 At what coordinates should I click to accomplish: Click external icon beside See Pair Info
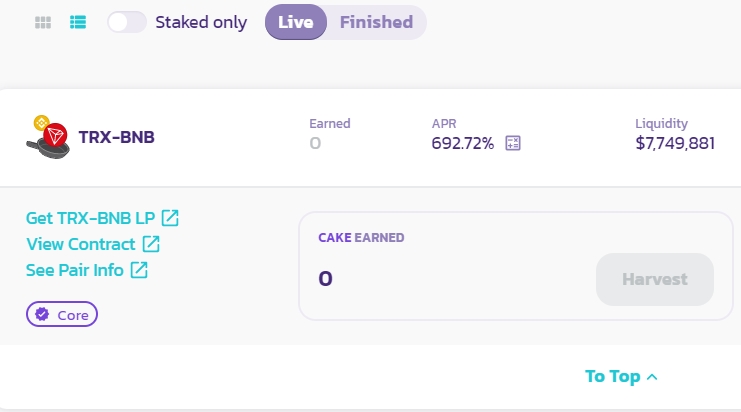pos(139,270)
